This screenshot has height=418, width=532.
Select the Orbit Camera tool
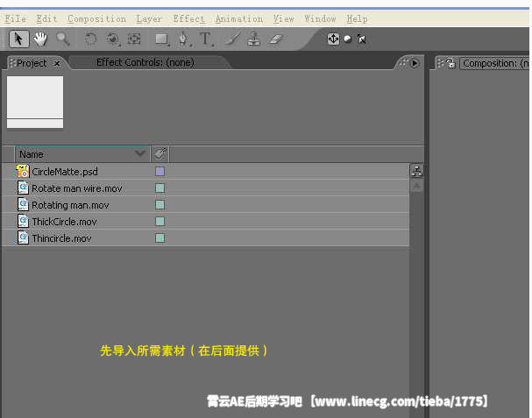coord(113,39)
